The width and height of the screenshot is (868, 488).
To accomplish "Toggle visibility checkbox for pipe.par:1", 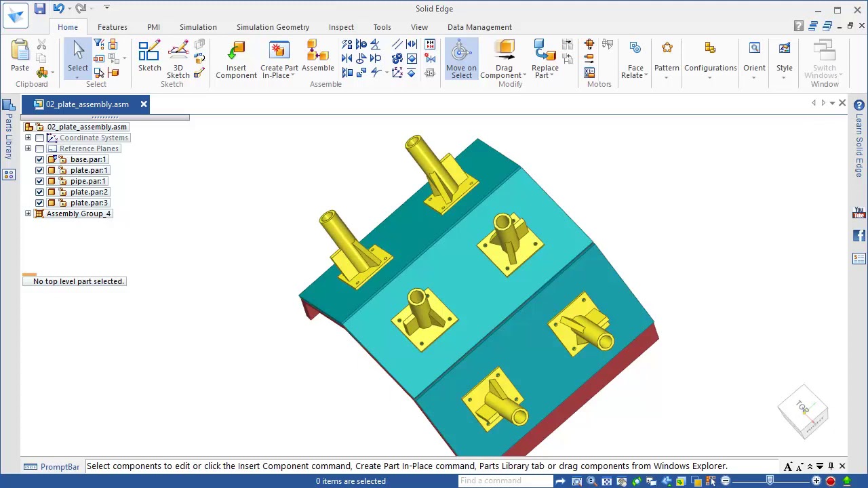I will coord(39,181).
